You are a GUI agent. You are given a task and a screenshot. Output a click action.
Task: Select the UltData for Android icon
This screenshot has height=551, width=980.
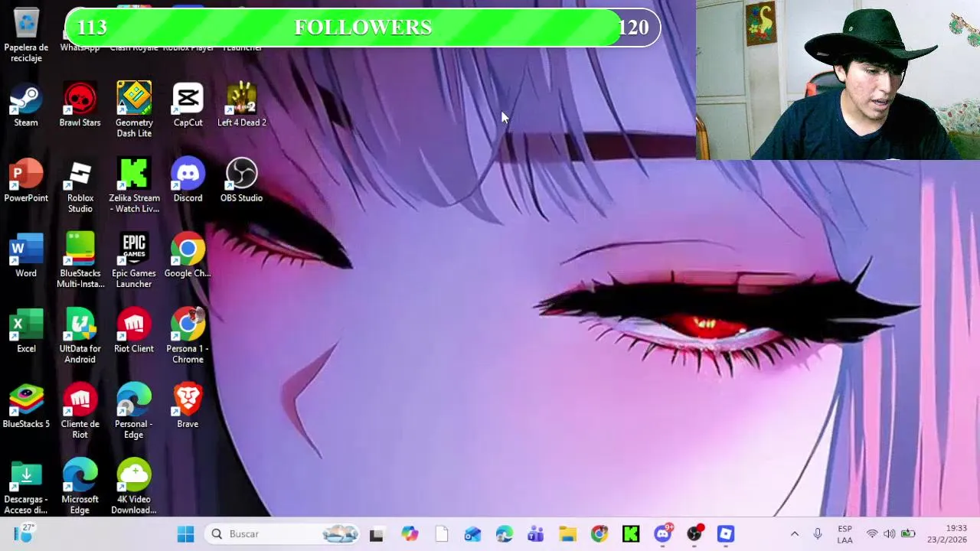[x=80, y=337]
